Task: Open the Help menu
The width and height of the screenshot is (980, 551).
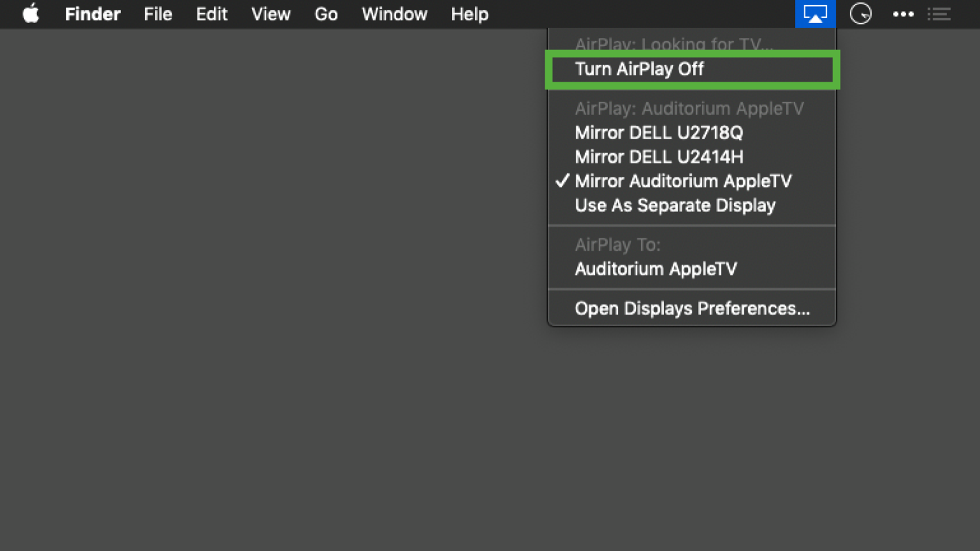Action: tap(469, 14)
